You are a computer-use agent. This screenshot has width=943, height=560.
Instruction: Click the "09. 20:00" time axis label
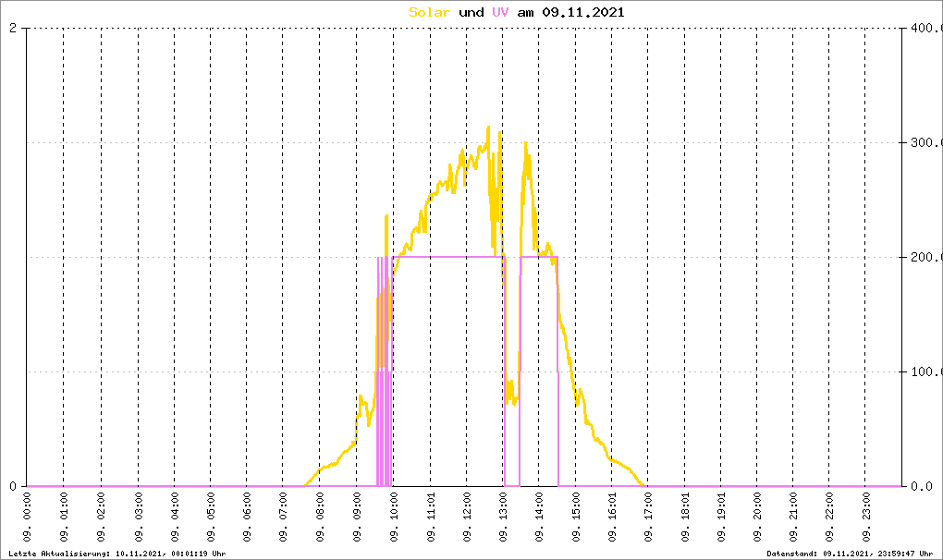756,517
